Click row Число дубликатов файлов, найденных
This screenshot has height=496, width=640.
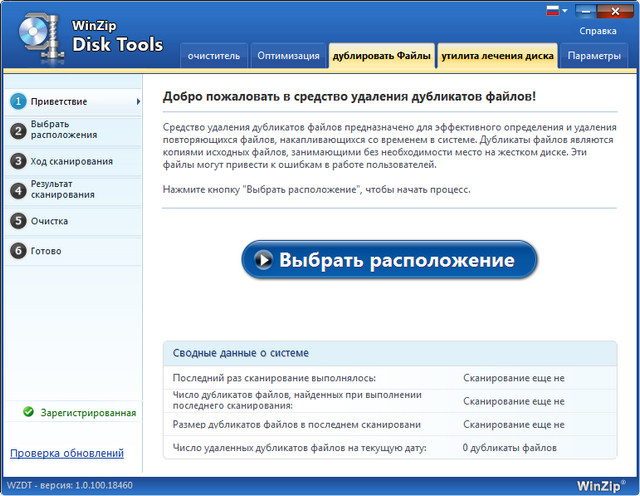pyautogui.click(x=390, y=400)
